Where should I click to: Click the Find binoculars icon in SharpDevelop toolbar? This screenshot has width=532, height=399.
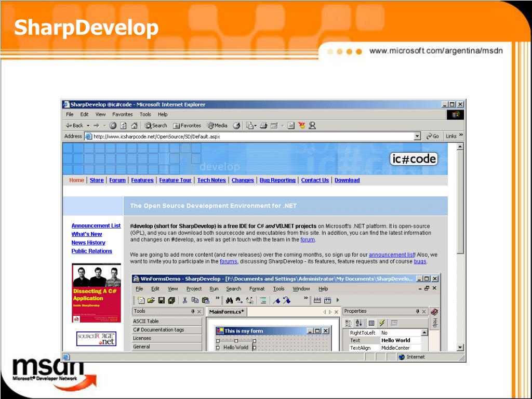click(229, 300)
